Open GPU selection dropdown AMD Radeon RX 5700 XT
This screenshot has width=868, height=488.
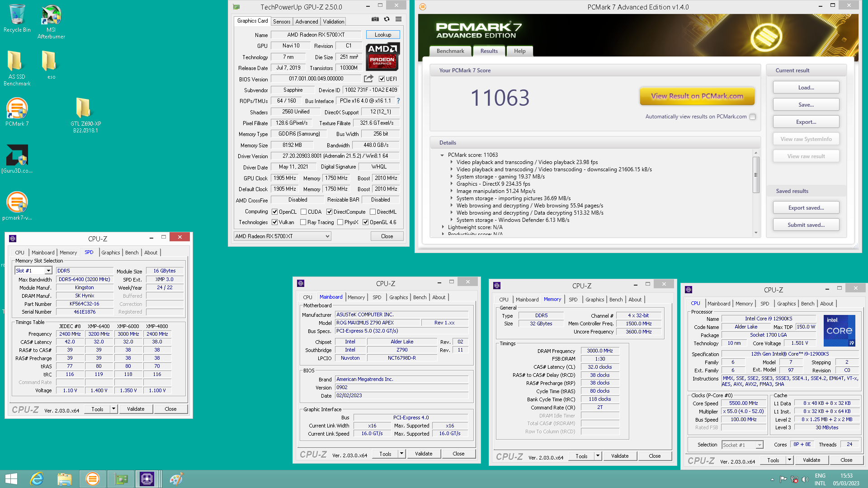282,236
